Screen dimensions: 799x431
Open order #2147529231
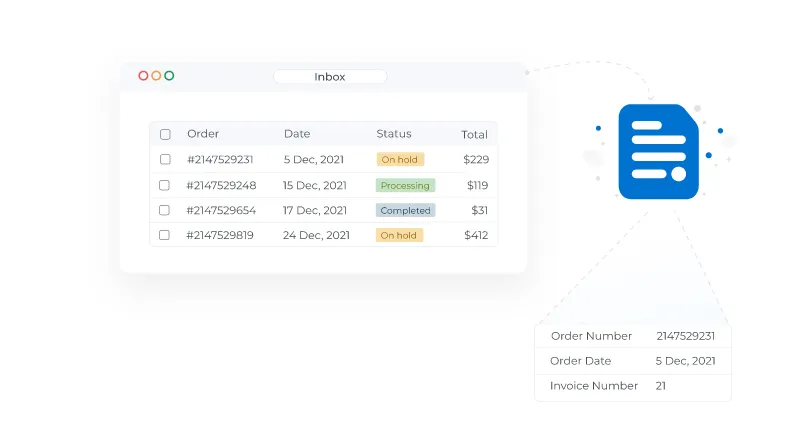point(220,159)
